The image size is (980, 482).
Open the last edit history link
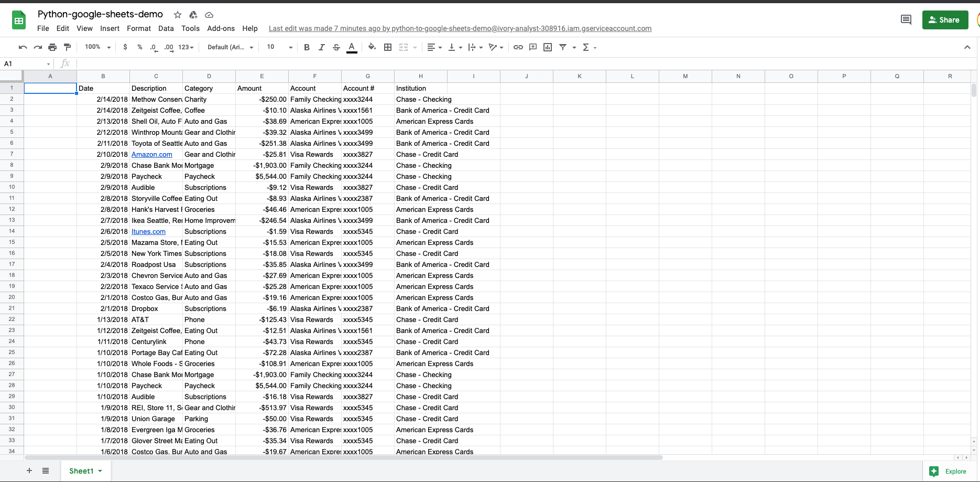click(x=460, y=28)
